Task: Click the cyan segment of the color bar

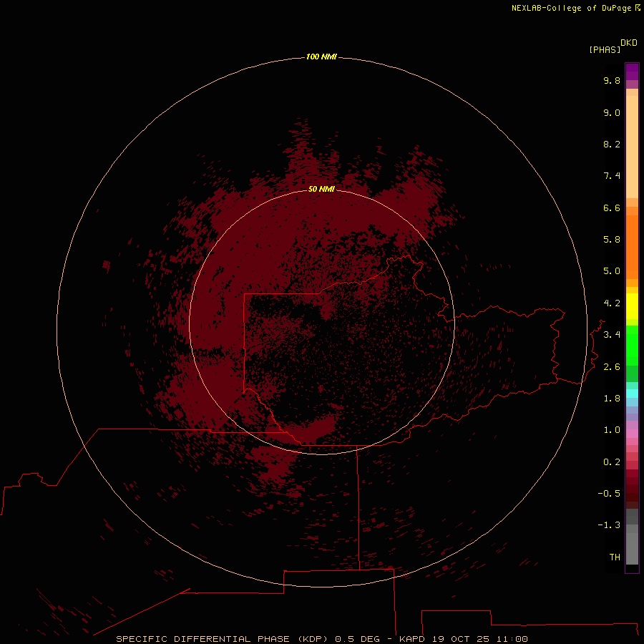Action: click(632, 394)
